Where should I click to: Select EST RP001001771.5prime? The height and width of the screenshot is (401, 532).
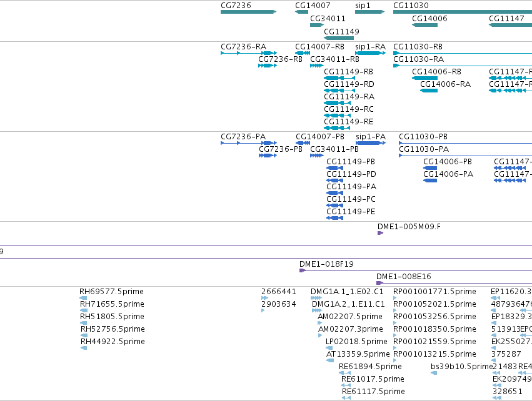tap(395, 298)
